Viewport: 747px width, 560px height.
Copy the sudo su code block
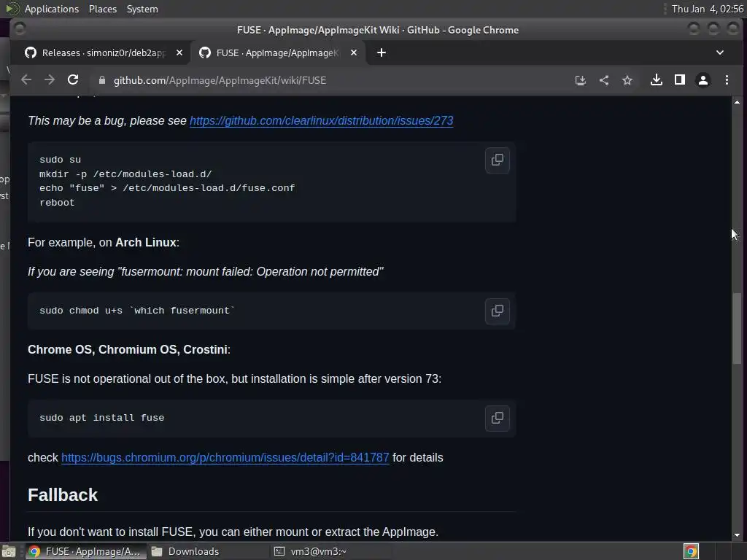498,160
